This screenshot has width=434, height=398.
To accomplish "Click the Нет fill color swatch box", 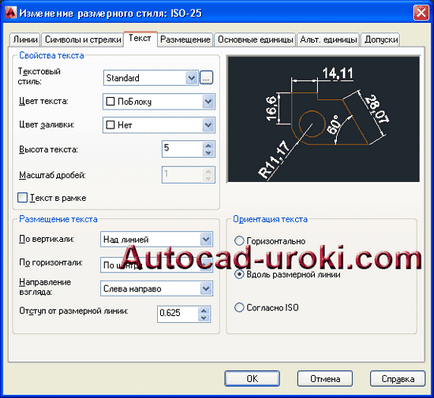I will coord(110,125).
